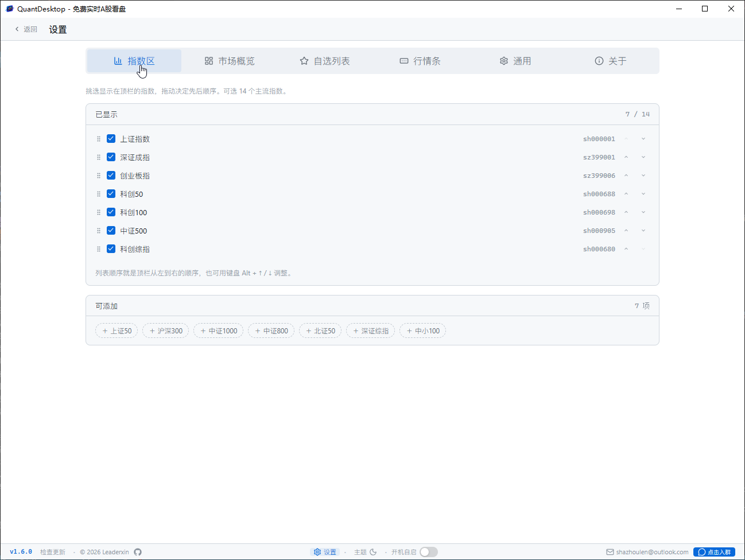Image resolution: width=745 pixels, height=560 pixels.
Task: Select the 指数区 tab
Action: (134, 61)
